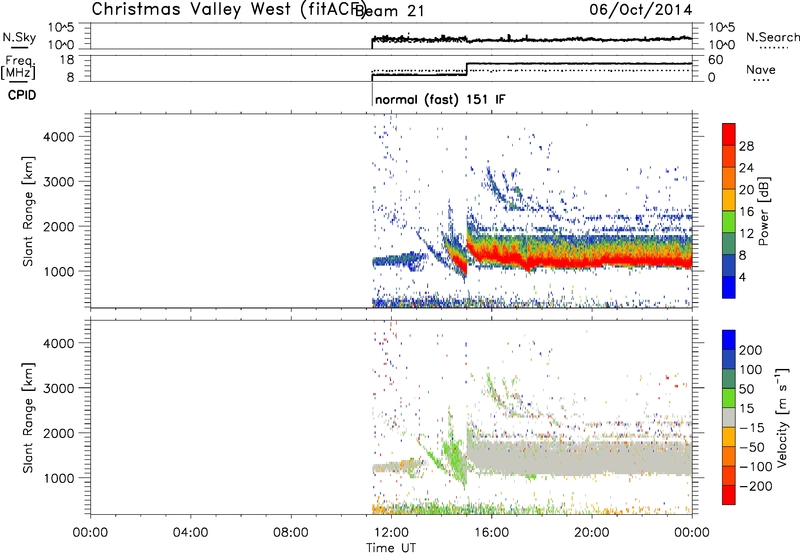Click the '20:00' time axis label

point(591,533)
